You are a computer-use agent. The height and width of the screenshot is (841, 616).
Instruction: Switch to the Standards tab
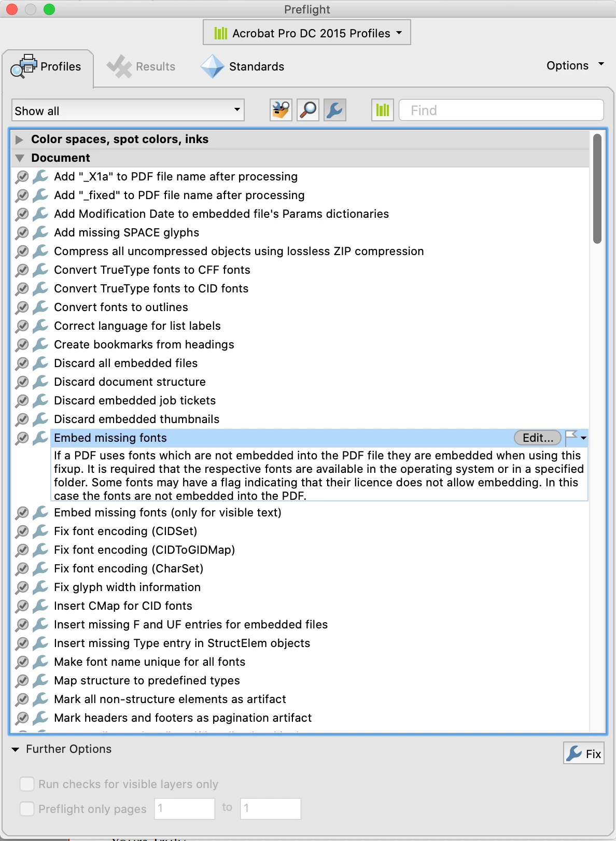click(243, 66)
